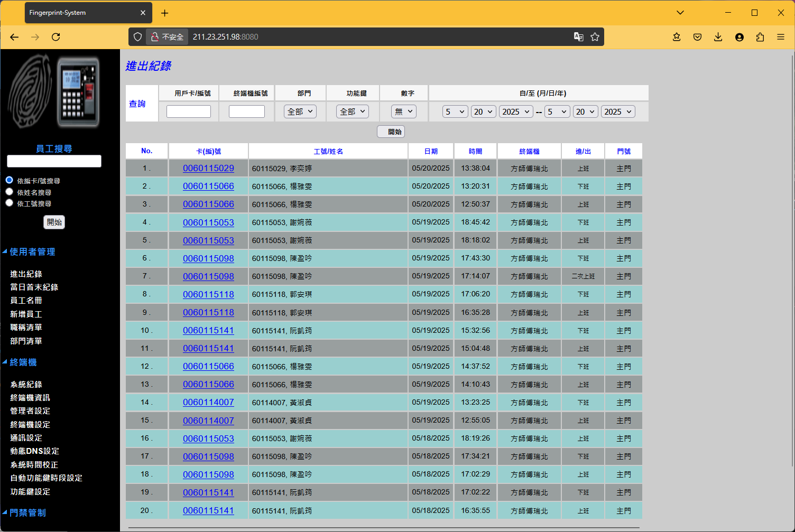Open 部門清單 menu item

click(x=26, y=341)
